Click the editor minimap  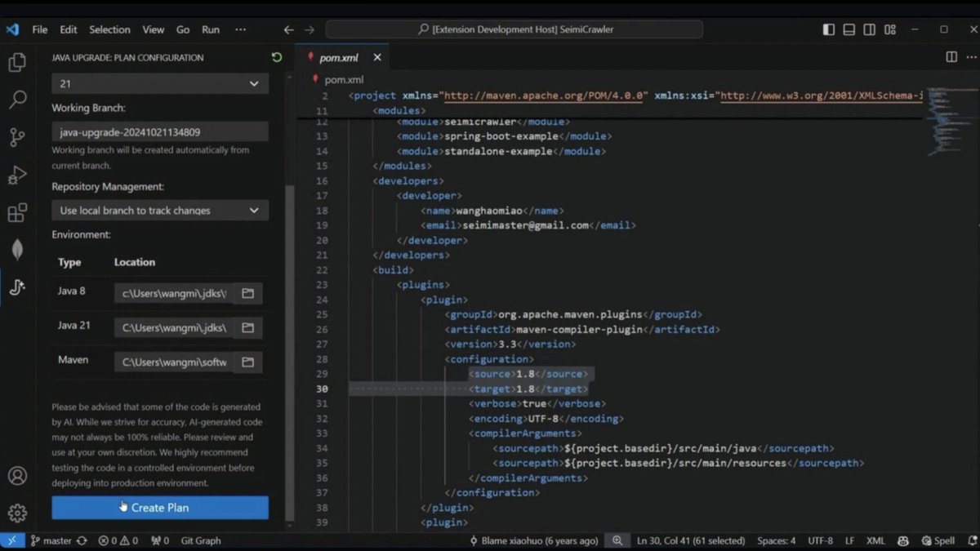coord(950,122)
